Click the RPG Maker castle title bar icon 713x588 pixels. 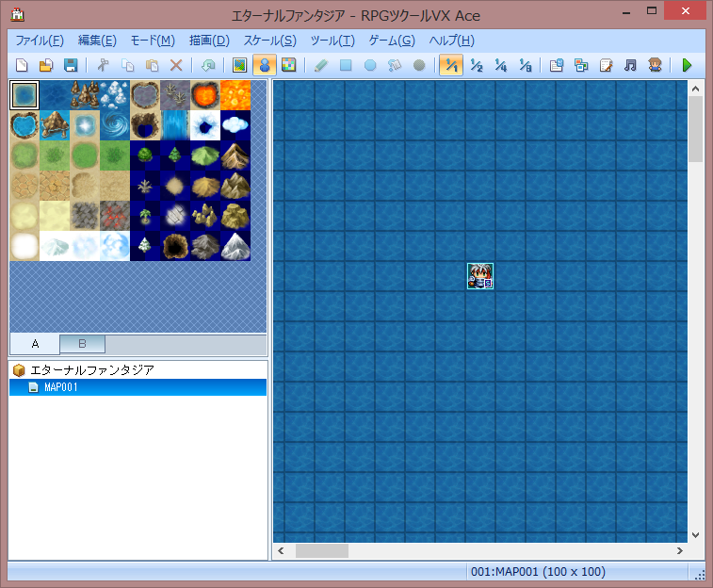click(17, 14)
